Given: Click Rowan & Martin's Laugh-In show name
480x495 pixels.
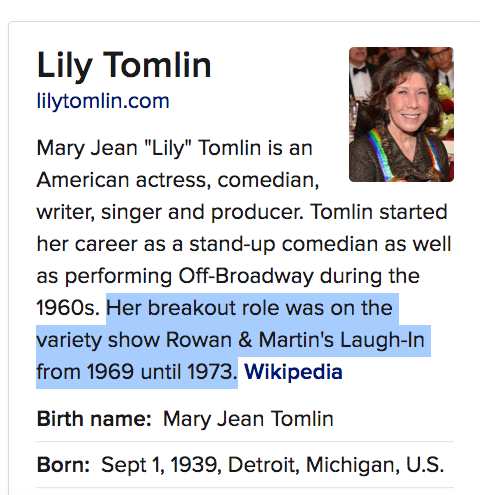Looking at the screenshot, I should click(295, 340).
